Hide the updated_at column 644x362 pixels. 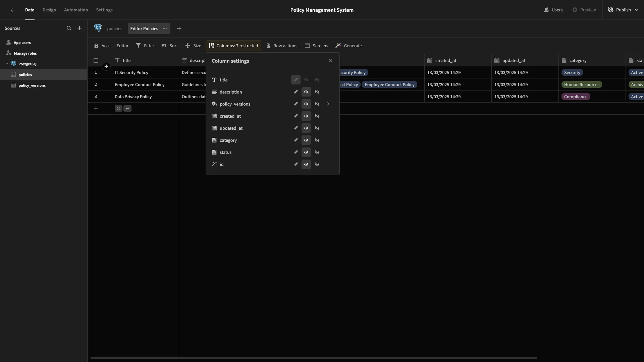317,128
